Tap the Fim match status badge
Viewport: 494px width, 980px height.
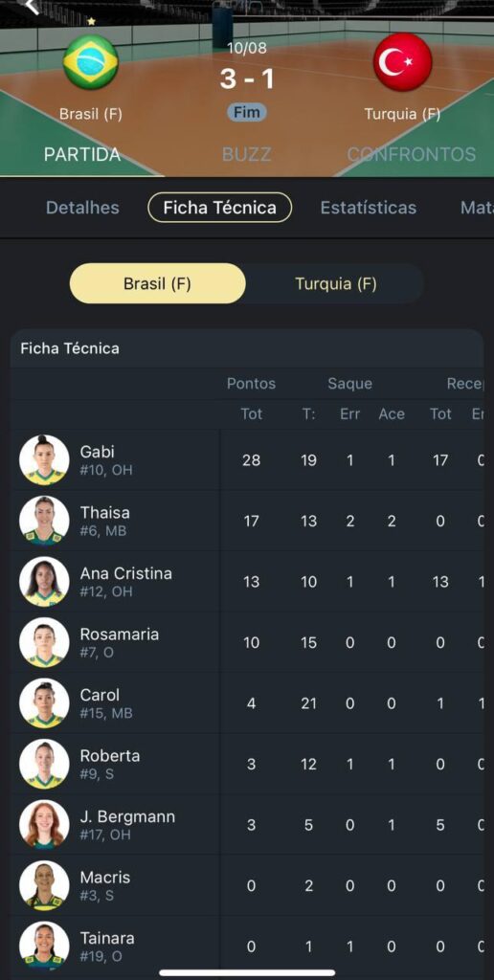tap(246, 113)
